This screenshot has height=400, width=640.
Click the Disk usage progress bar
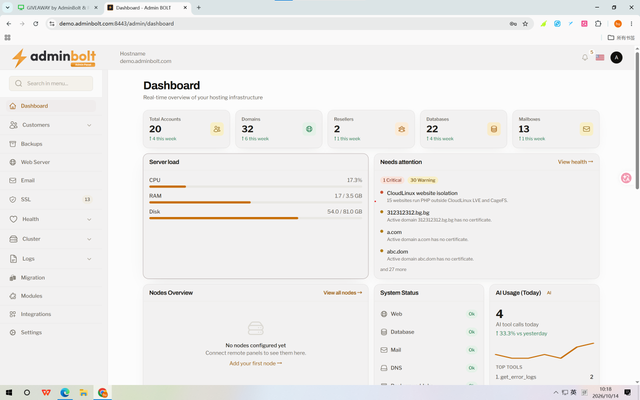point(256,218)
